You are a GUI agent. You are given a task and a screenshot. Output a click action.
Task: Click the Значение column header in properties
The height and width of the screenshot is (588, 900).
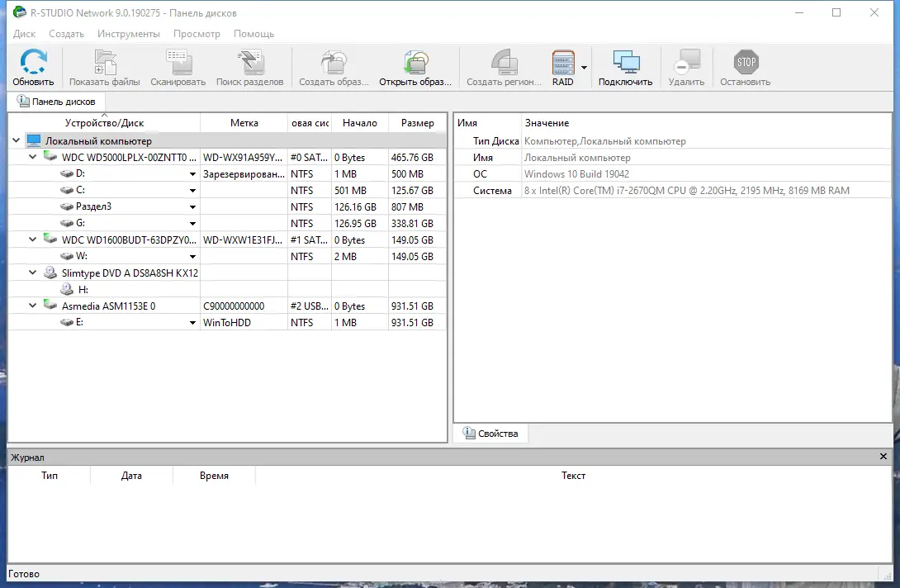(547, 123)
